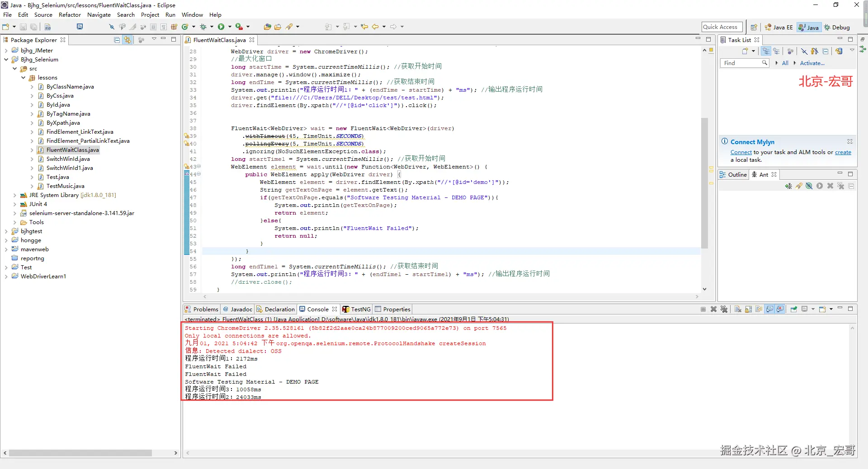Toggle Link with Editor in Package Explorer
This screenshot has width=868, height=469.
tap(127, 40)
